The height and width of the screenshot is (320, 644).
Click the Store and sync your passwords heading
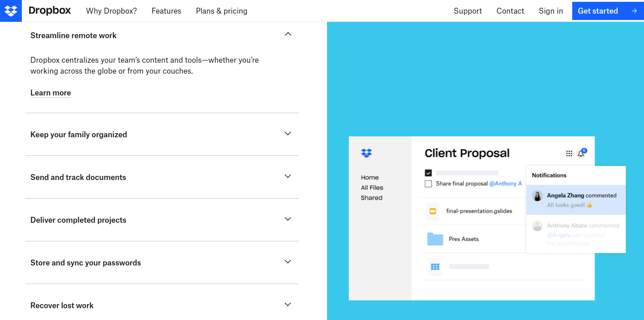pos(86,263)
